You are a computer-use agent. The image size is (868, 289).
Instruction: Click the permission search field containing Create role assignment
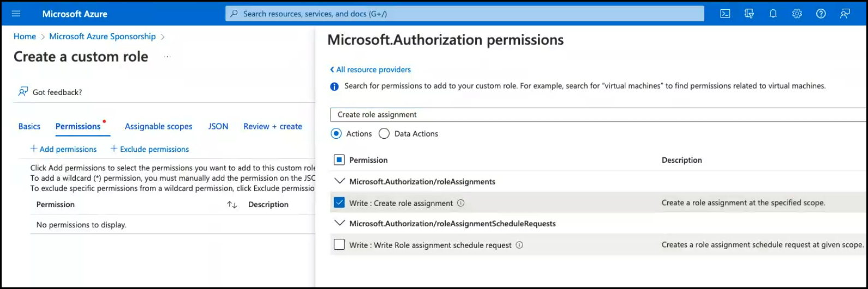[598, 115]
